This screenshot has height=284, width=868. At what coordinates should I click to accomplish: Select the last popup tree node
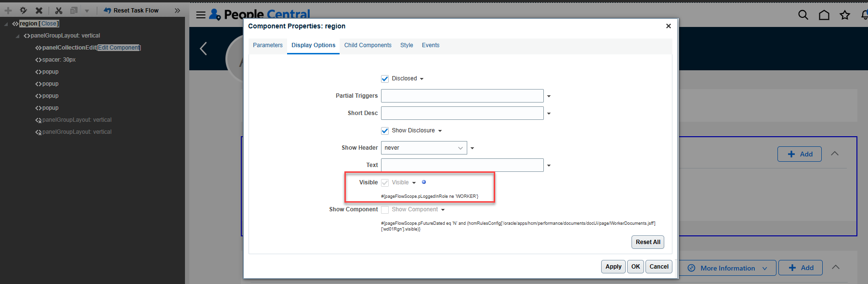point(50,108)
